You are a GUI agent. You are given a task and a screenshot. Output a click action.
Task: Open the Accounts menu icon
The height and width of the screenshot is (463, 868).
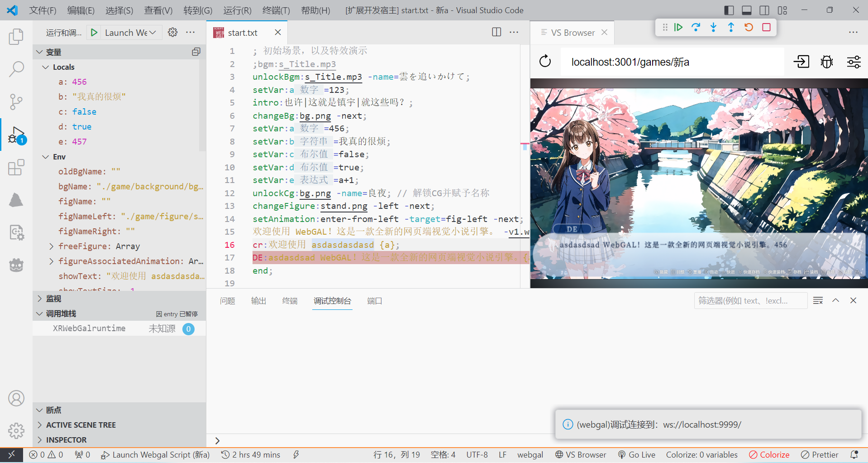pyautogui.click(x=16, y=398)
